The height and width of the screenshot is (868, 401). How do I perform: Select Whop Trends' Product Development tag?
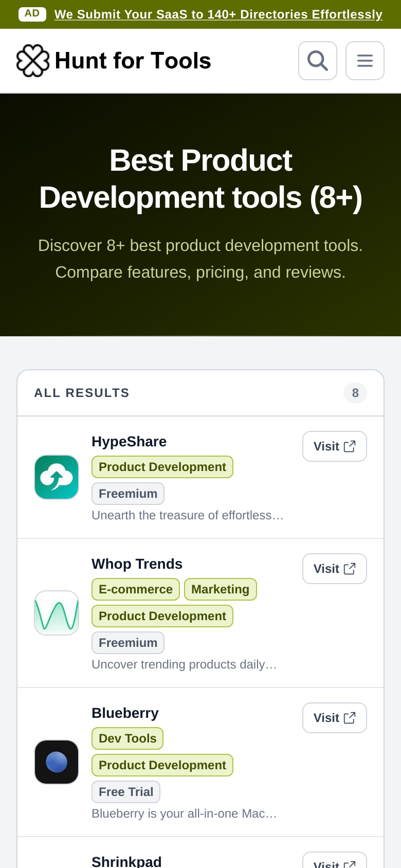(x=162, y=616)
